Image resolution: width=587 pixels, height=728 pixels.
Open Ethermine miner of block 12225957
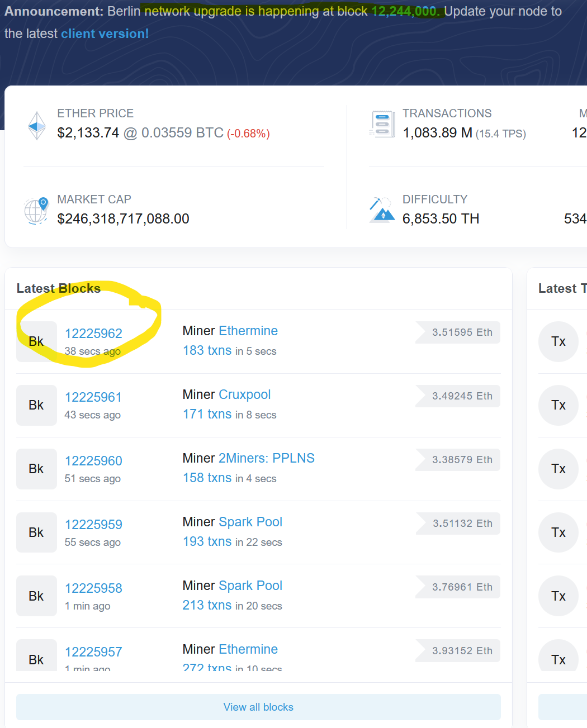coord(248,649)
